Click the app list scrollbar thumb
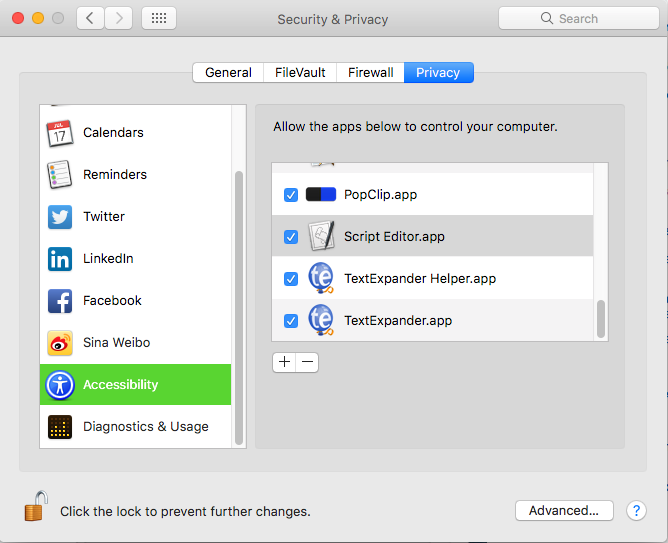 (x=601, y=319)
